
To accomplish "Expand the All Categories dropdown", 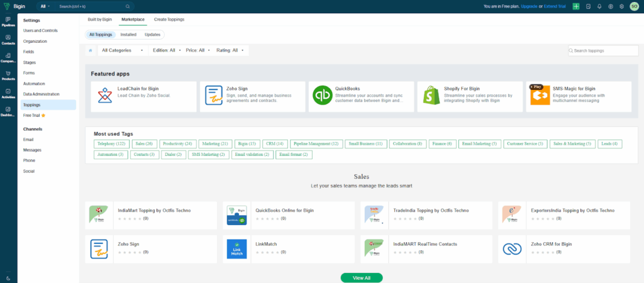I will coord(119,50).
